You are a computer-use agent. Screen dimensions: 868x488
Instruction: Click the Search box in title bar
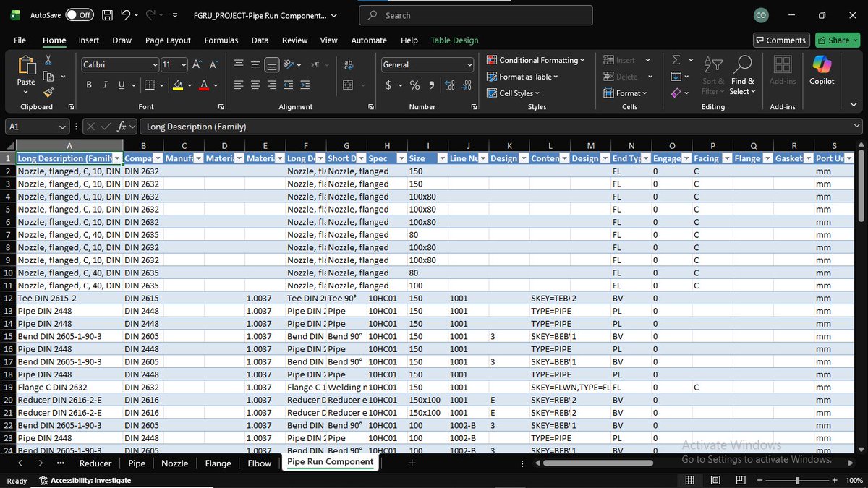(476, 15)
